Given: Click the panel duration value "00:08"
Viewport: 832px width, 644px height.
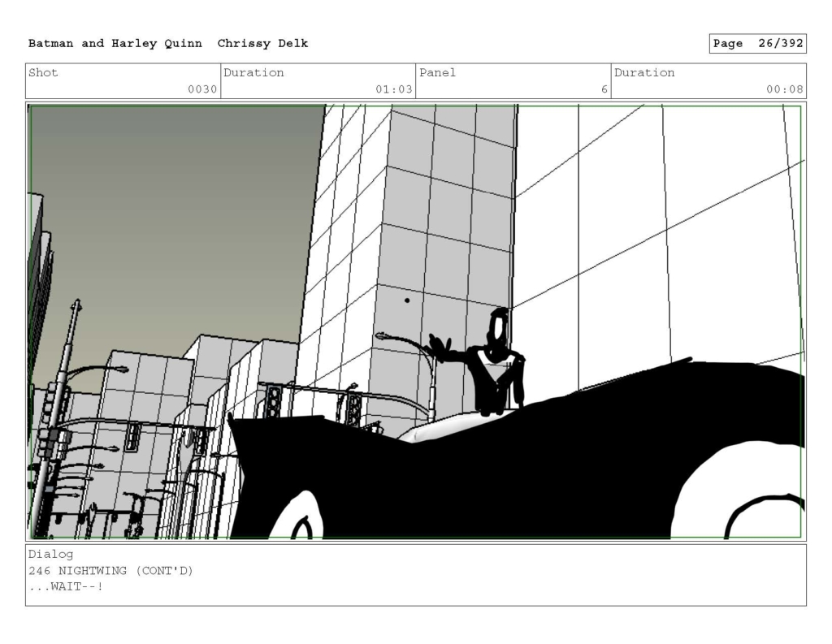Looking at the screenshot, I should tap(784, 89).
